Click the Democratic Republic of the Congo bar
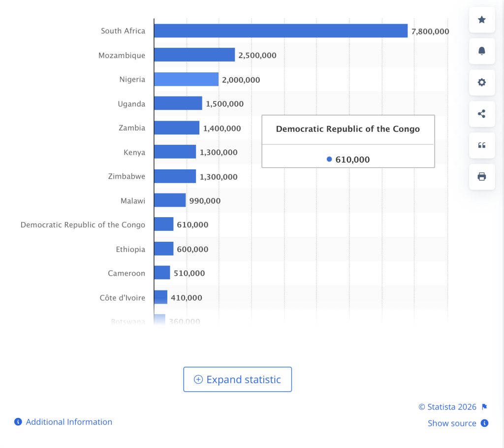 point(163,224)
